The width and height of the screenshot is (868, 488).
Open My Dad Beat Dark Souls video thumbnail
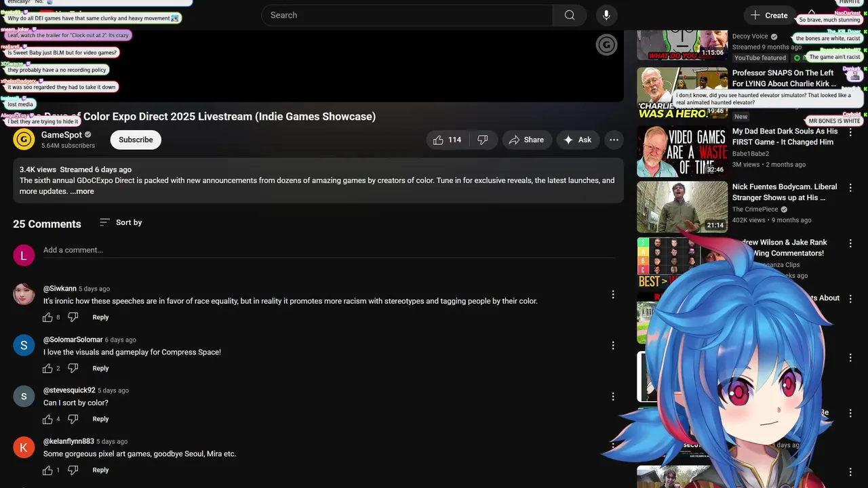click(682, 151)
